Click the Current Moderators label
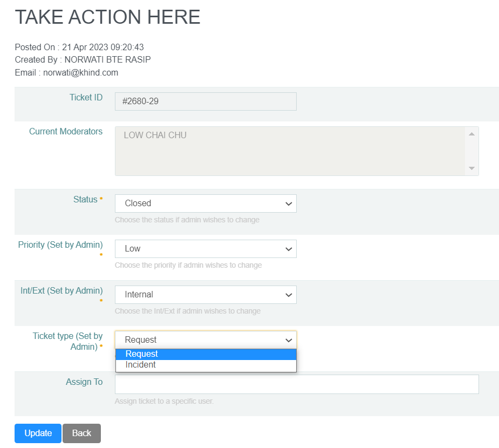499x448 pixels. point(66,132)
